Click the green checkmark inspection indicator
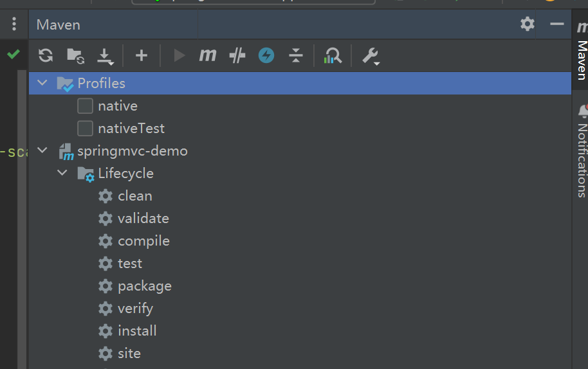The height and width of the screenshot is (369, 588). 14,54
